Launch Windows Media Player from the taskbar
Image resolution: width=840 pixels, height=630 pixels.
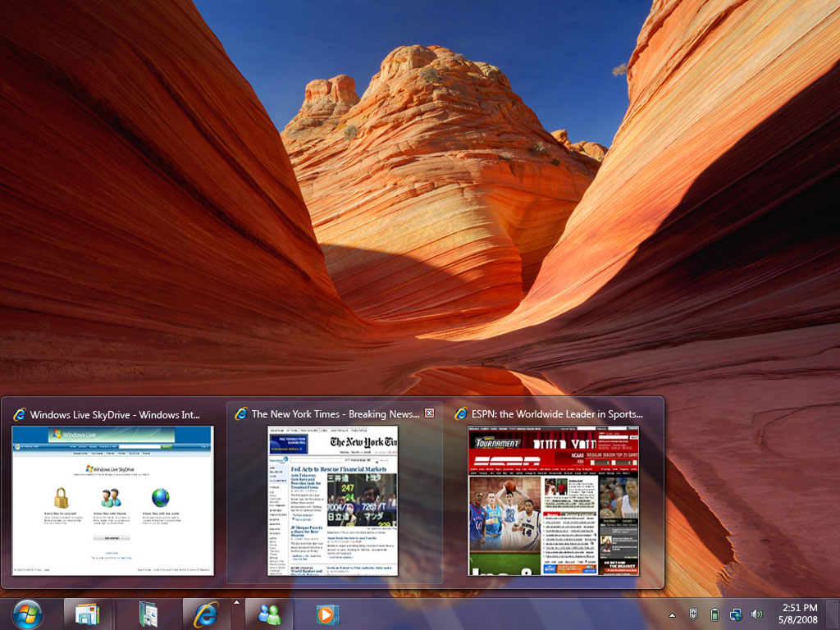[327, 614]
